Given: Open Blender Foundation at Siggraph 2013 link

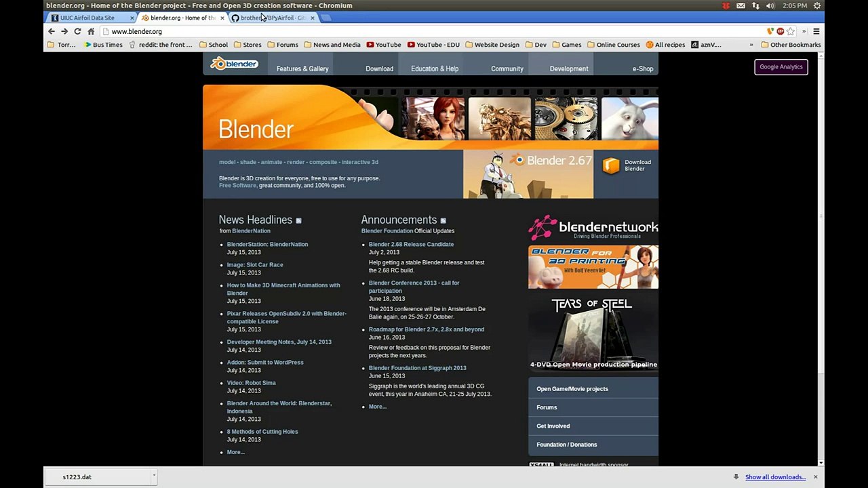Looking at the screenshot, I should tap(417, 367).
